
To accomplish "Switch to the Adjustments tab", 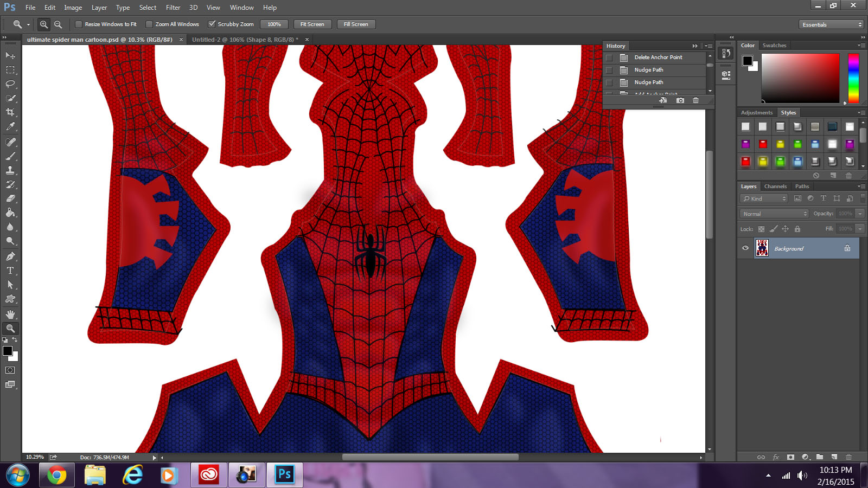I will point(756,113).
